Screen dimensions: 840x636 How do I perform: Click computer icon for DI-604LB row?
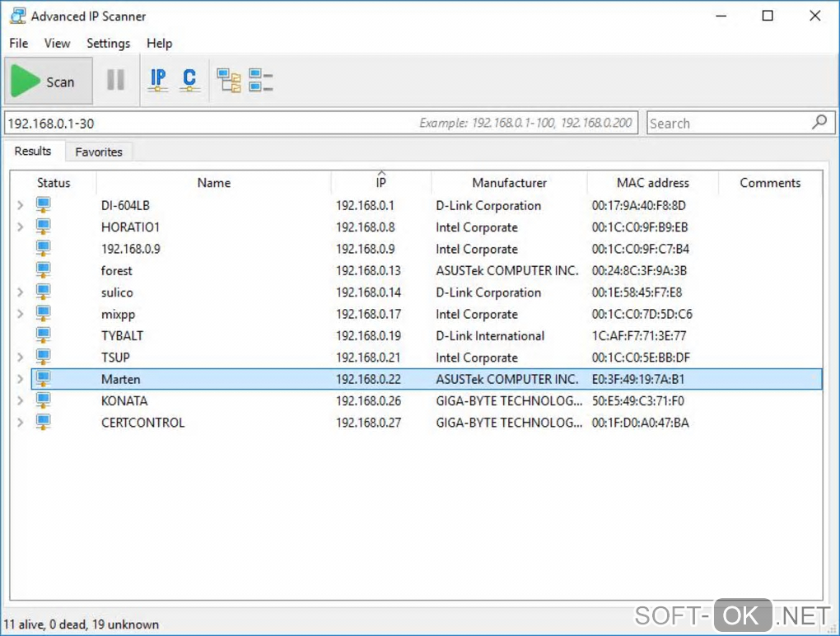click(x=44, y=205)
